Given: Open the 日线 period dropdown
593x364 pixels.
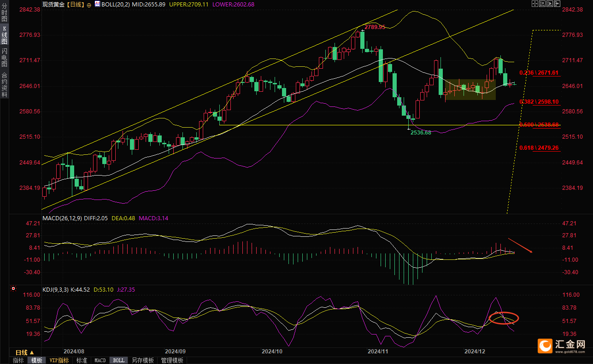Looking at the screenshot, I should click(x=25, y=352).
